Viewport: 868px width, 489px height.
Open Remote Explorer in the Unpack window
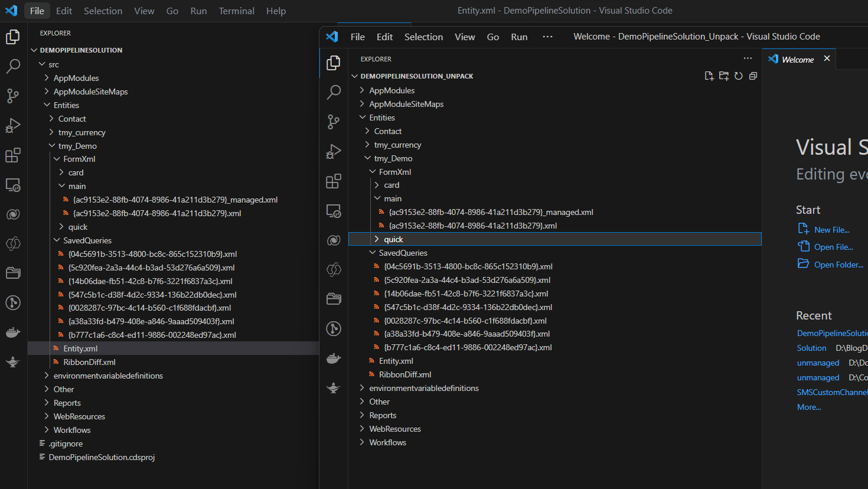pyautogui.click(x=334, y=211)
